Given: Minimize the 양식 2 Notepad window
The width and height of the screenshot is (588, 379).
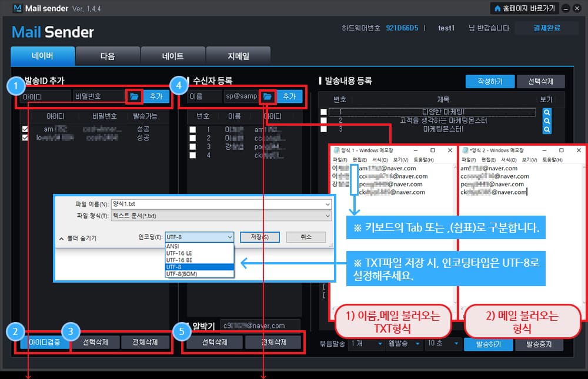Looking at the screenshot, I should pyautogui.click(x=544, y=150).
